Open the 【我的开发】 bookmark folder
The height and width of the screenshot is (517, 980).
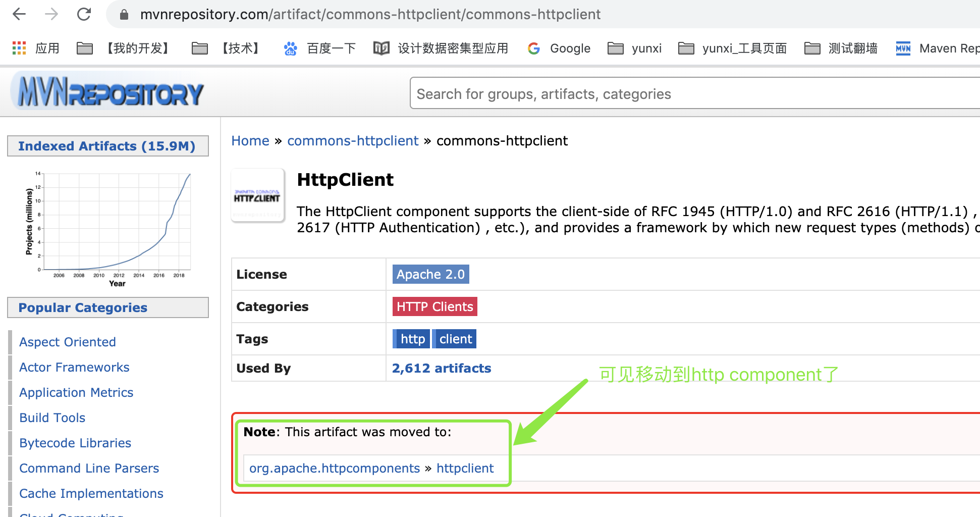(123, 48)
